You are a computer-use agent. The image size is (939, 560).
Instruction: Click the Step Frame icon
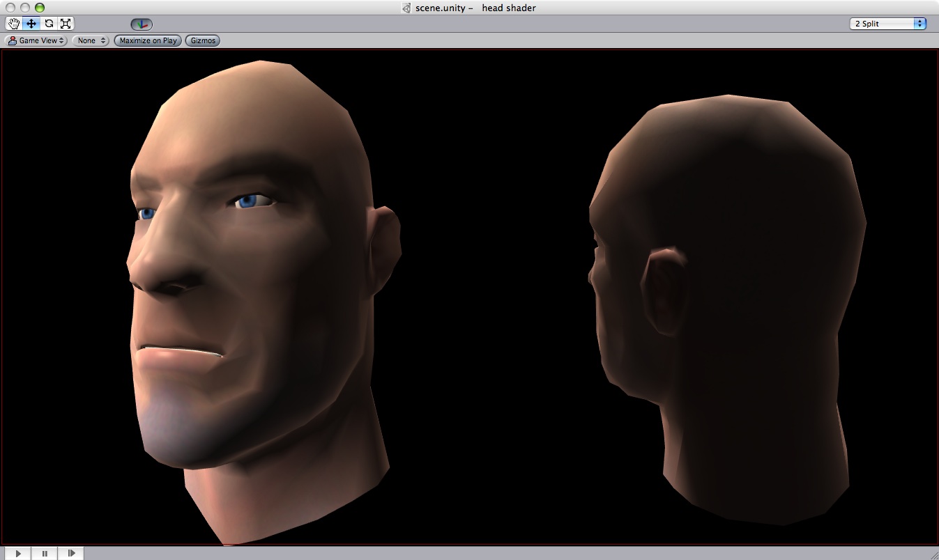pyautogui.click(x=70, y=552)
